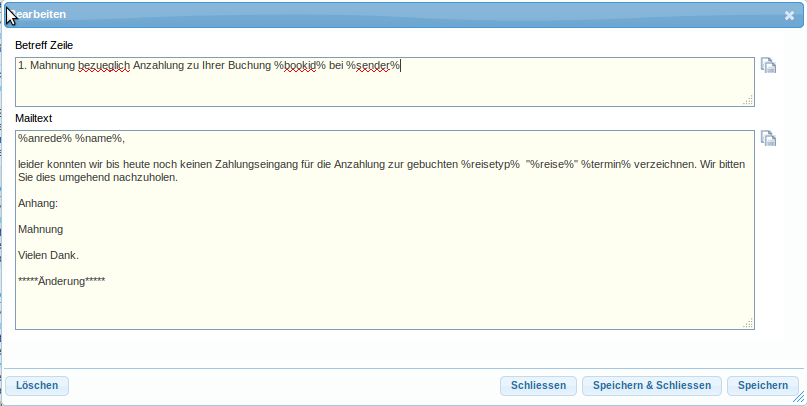
Task: Click the Anhang: line in the mail text
Action: (38, 203)
